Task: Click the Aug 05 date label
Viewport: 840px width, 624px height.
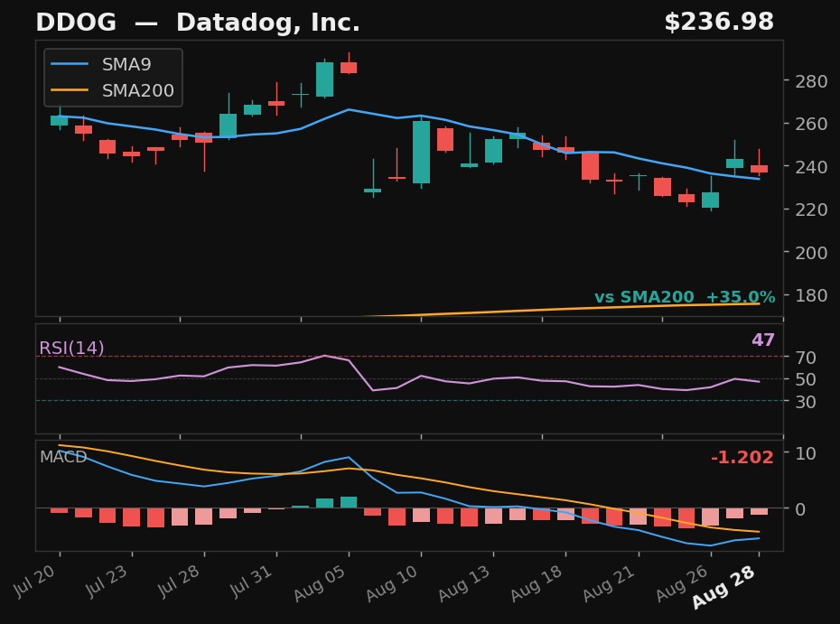Action: tap(321, 582)
